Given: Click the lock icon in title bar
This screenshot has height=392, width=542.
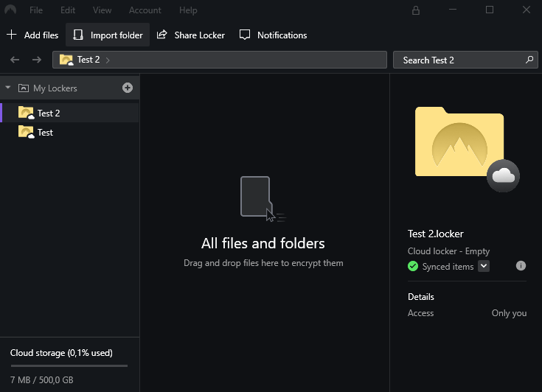Looking at the screenshot, I should pyautogui.click(x=416, y=10).
